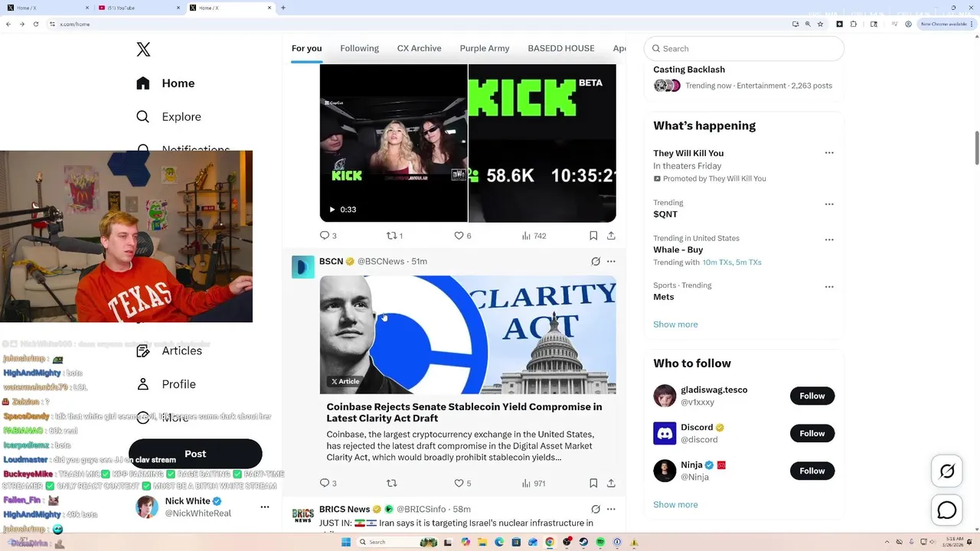The height and width of the screenshot is (551, 980).
Task: Click Show more under Who to follow
Action: point(675,504)
